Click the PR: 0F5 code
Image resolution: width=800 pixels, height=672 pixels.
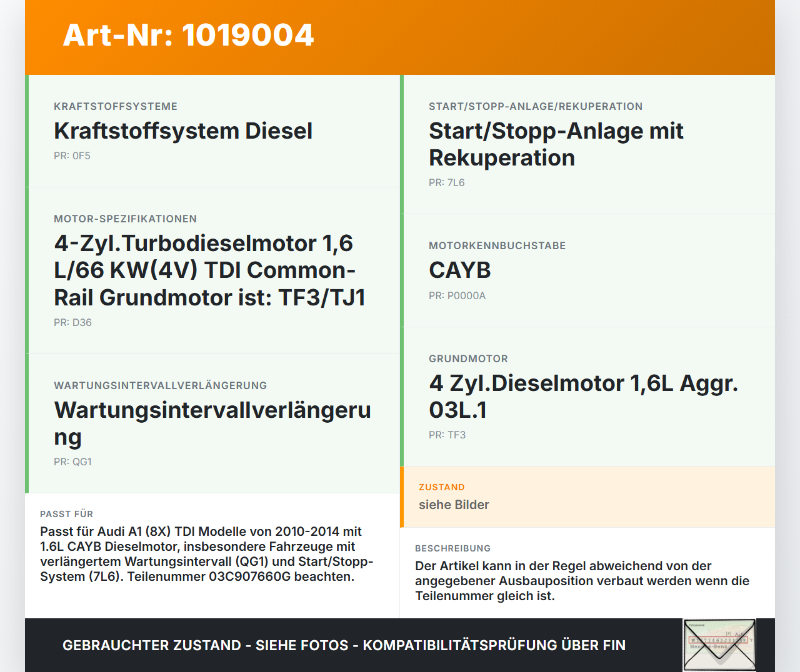tap(72, 156)
